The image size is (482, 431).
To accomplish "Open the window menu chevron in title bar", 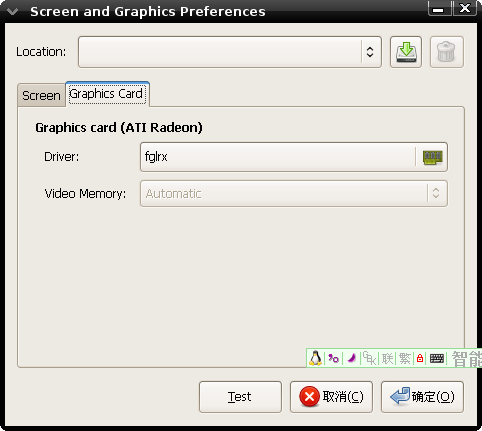I will pyautogui.click(x=13, y=12).
